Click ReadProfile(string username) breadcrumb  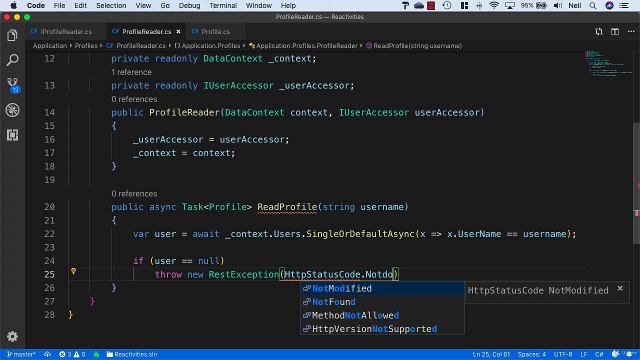pyautogui.click(x=414, y=46)
